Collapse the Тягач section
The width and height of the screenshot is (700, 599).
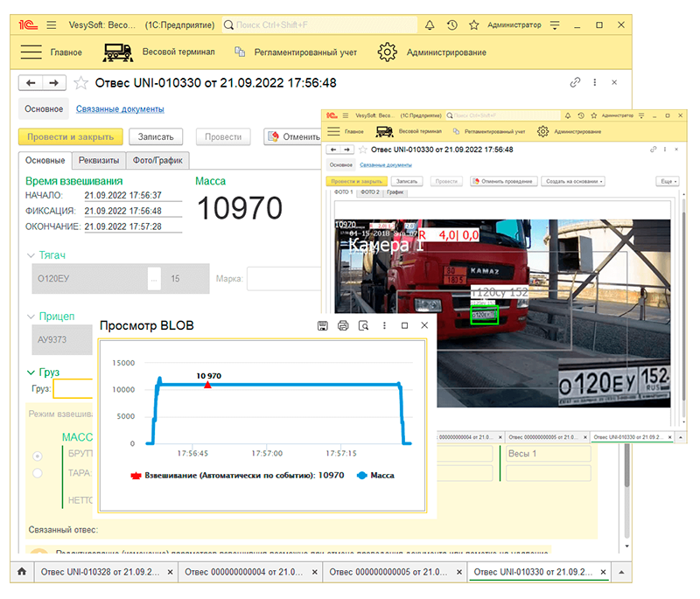pos(31,255)
